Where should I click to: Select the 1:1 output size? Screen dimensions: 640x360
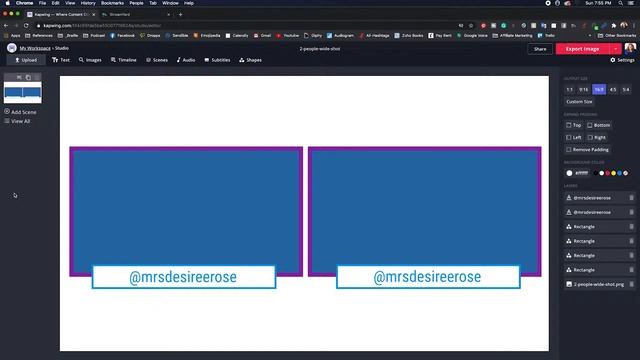tap(570, 89)
